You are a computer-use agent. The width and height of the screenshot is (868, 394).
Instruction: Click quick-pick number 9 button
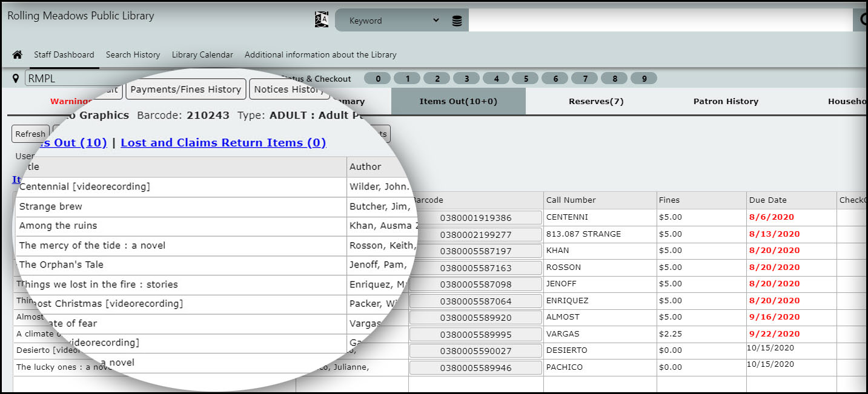pyautogui.click(x=644, y=79)
